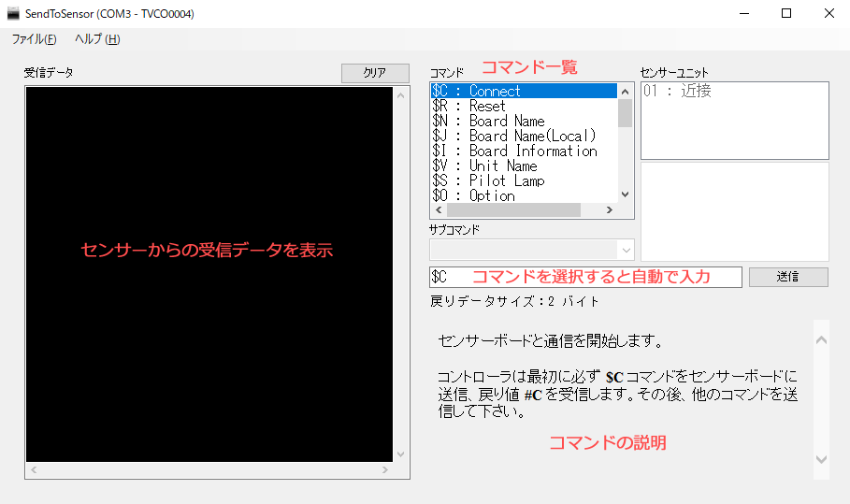Screen dimensions: 850x504
Task: Click the command list scroll left arrow
Action: tap(439, 209)
